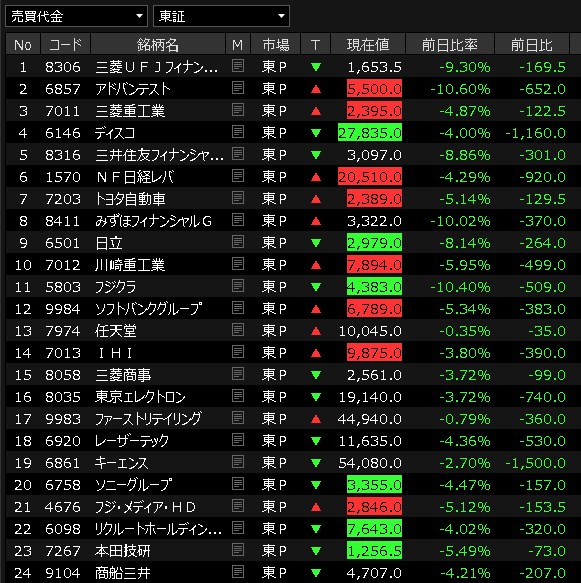Open memo icon for 三井住友フィナンシャ row
The width and height of the screenshot is (581, 583).
click(x=238, y=154)
